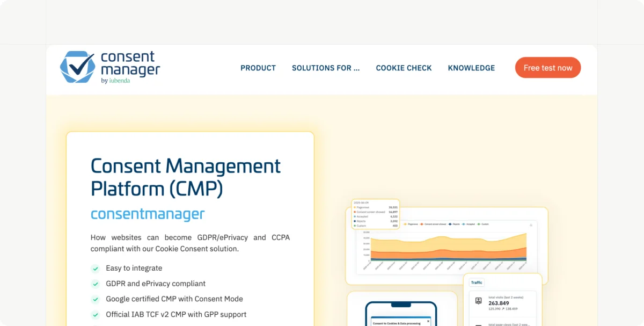The width and height of the screenshot is (644, 326).
Task: Click 'GDPR and ePrivacy compliant' text
Action: [156, 284]
